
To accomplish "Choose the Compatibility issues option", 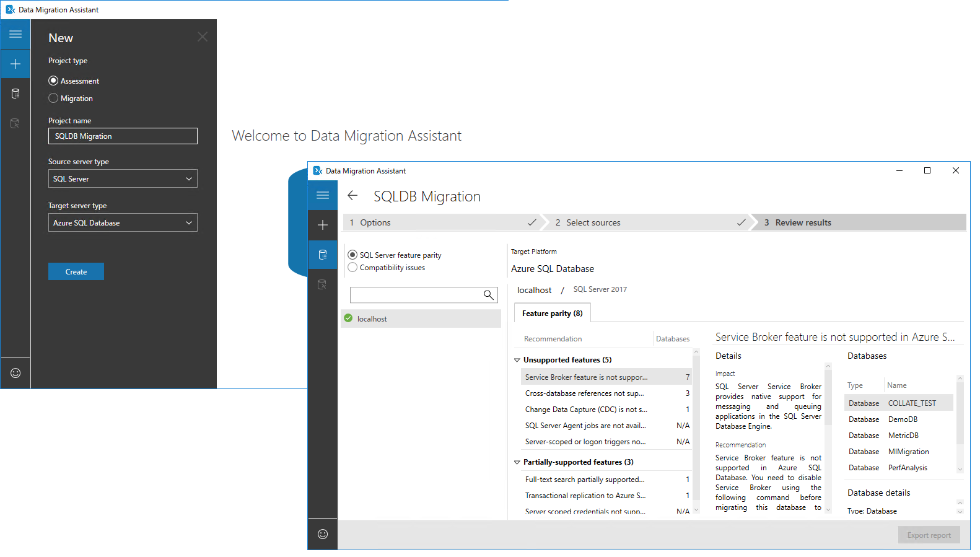I will (353, 268).
